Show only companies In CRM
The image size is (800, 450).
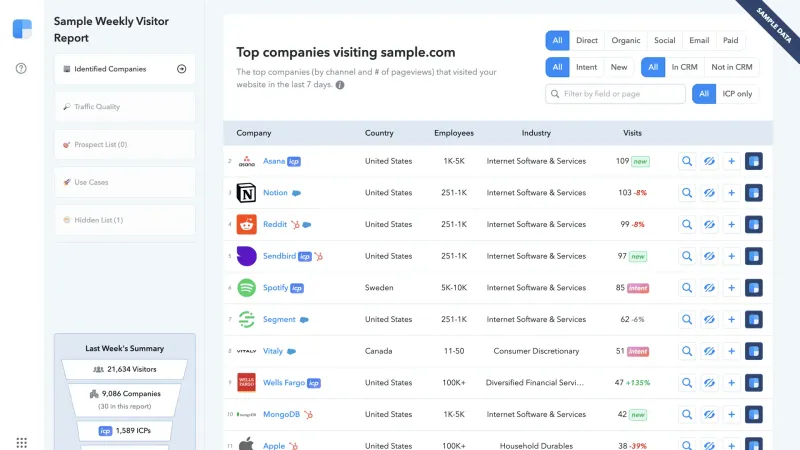tap(684, 67)
